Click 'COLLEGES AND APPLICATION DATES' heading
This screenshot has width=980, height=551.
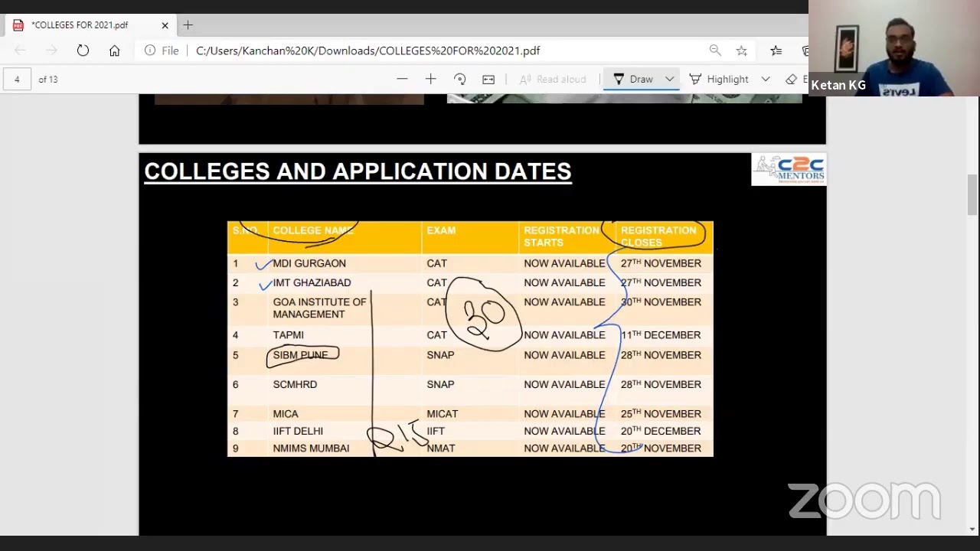point(358,171)
